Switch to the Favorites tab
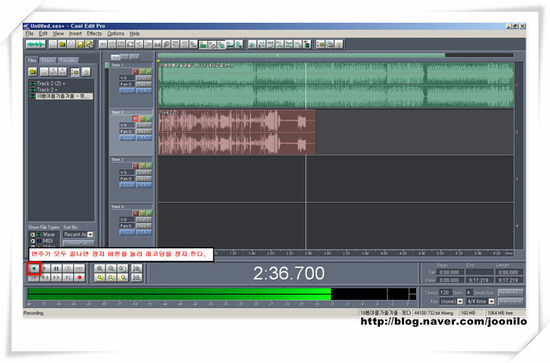This screenshot has width=550, height=363. click(68, 60)
